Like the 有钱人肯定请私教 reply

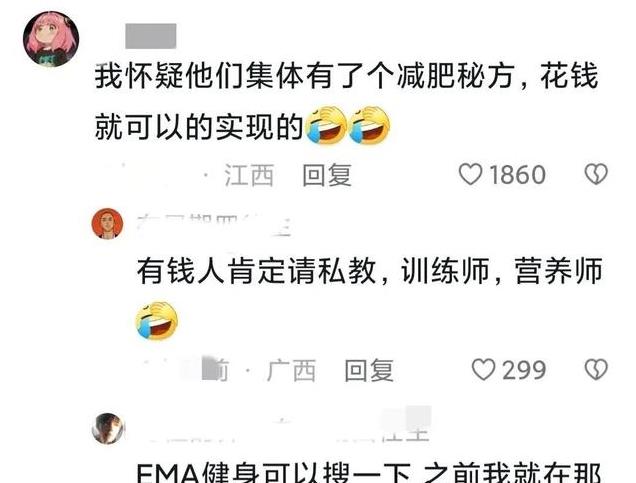point(483,370)
